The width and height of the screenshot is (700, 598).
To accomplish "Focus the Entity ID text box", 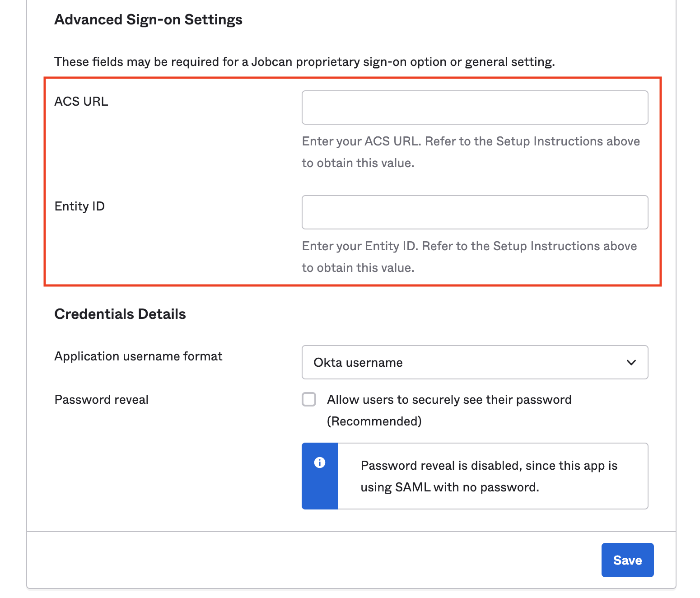I will coord(475,212).
